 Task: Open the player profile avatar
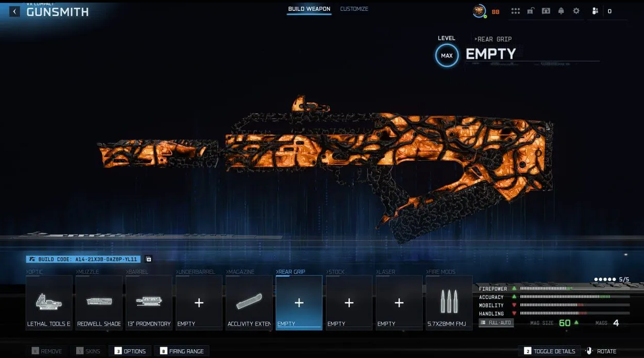(480, 11)
